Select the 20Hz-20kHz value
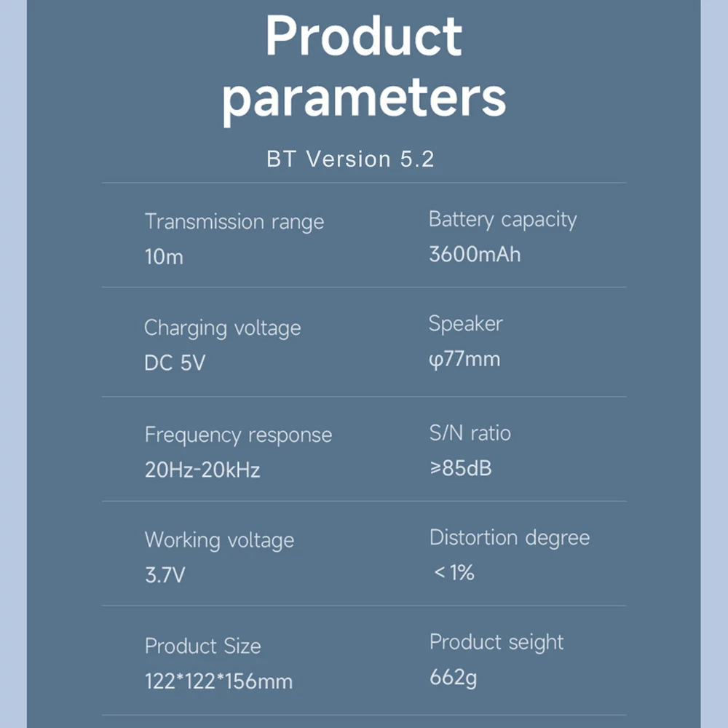The image size is (728, 728). pos(202,470)
